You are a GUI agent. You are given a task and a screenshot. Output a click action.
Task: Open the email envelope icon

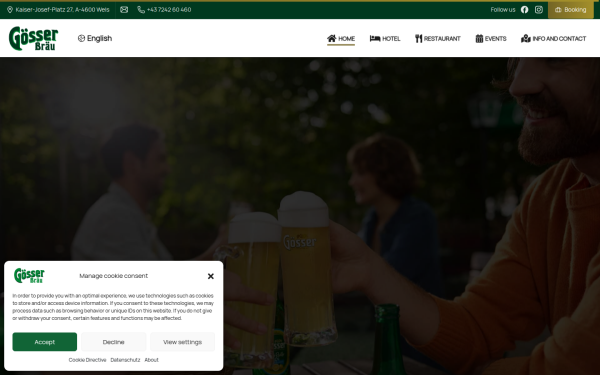click(x=124, y=10)
